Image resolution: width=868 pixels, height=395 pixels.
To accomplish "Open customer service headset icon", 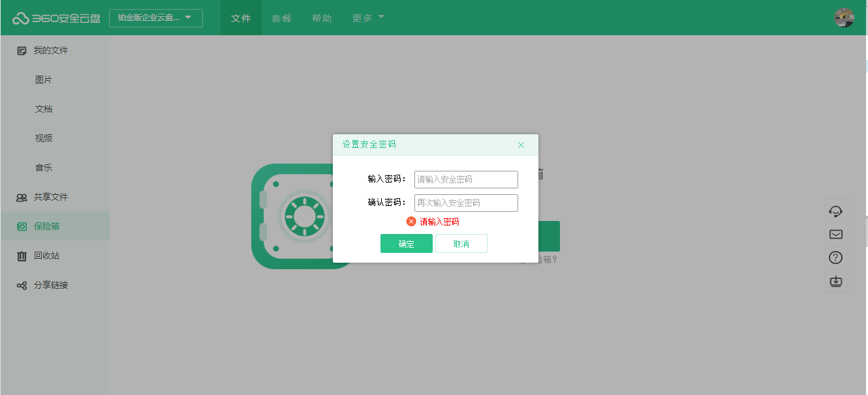I will (836, 211).
